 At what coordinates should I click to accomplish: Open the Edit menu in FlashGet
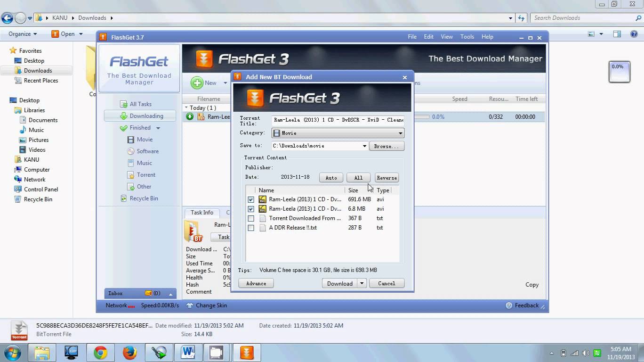tap(429, 37)
